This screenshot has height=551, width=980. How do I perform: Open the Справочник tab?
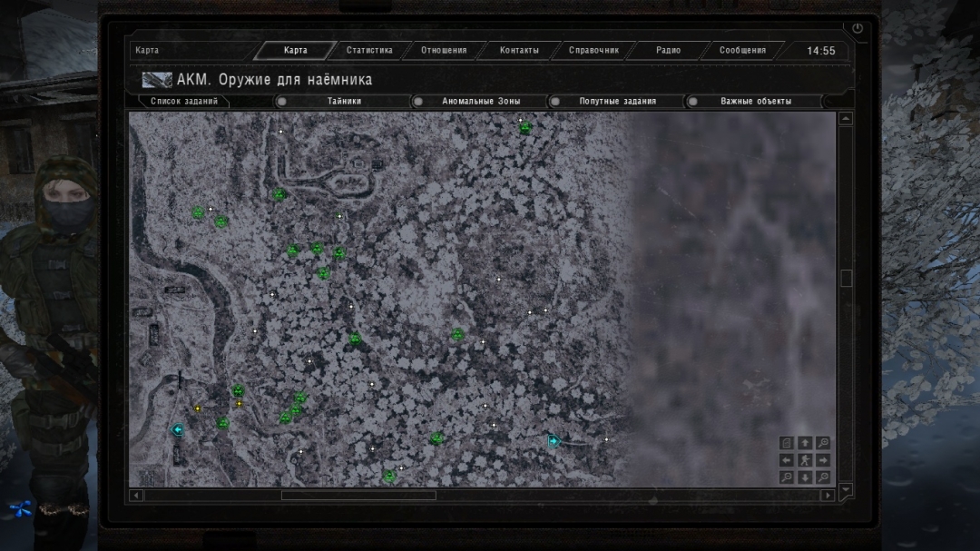point(593,50)
